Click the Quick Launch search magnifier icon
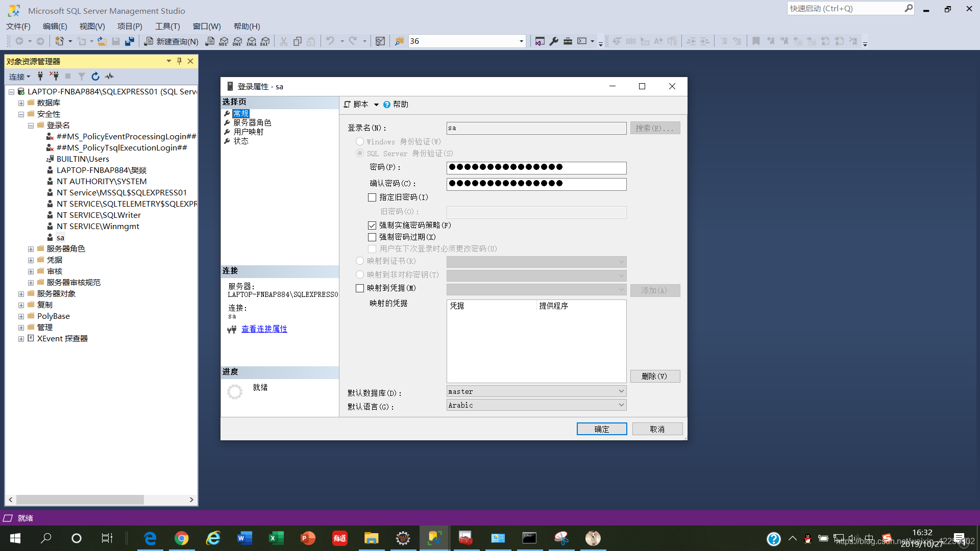 click(x=909, y=8)
